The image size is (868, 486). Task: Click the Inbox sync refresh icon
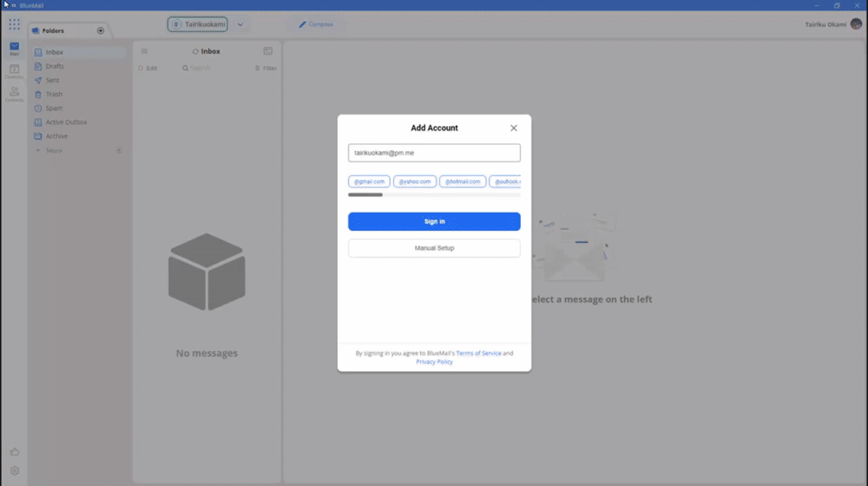[x=194, y=51]
